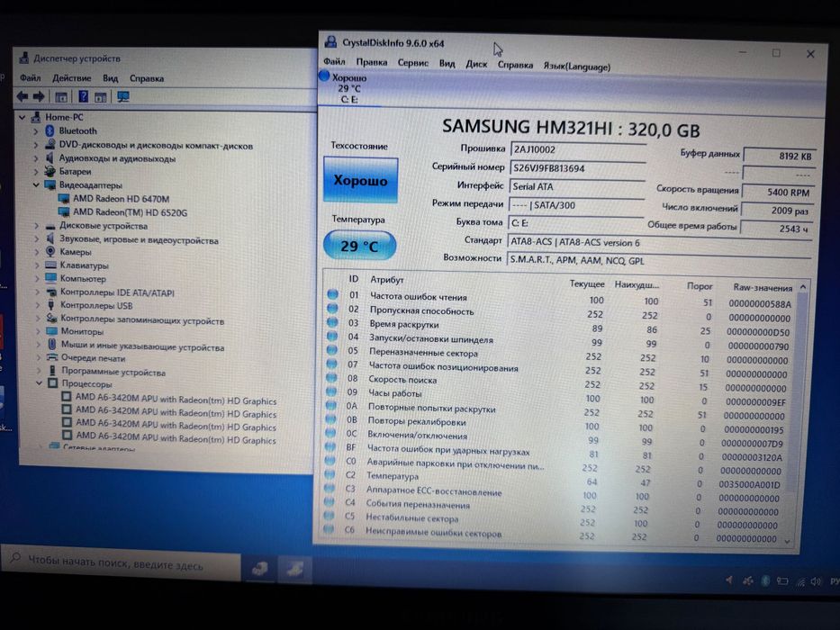Screen dimensions: 840x630
Task: Select the Хорошо 29 °C C: E: disk tab
Action: (349, 88)
